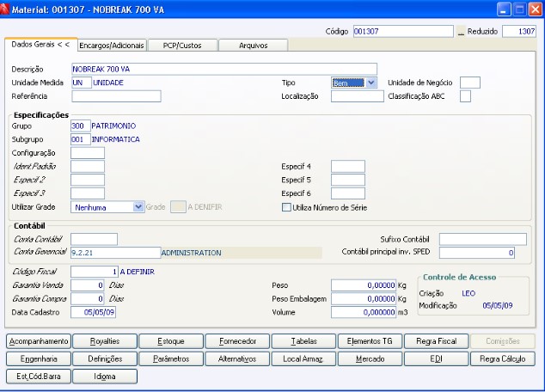Screen dimensions: 545x392
Task: Click the PATRIMONIO group text
Action: click(113, 126)
